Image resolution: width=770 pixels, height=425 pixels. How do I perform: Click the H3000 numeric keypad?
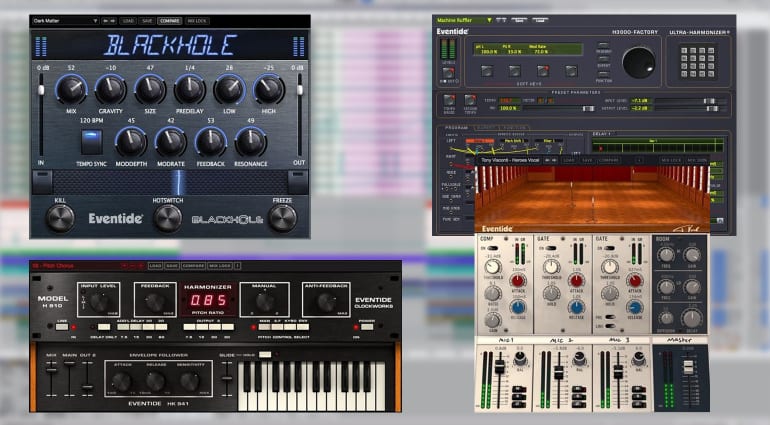pos(697,61)
